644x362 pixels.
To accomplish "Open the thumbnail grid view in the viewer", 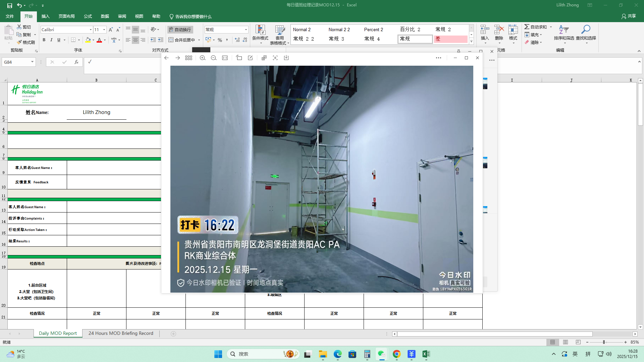I will click(189, 58).
